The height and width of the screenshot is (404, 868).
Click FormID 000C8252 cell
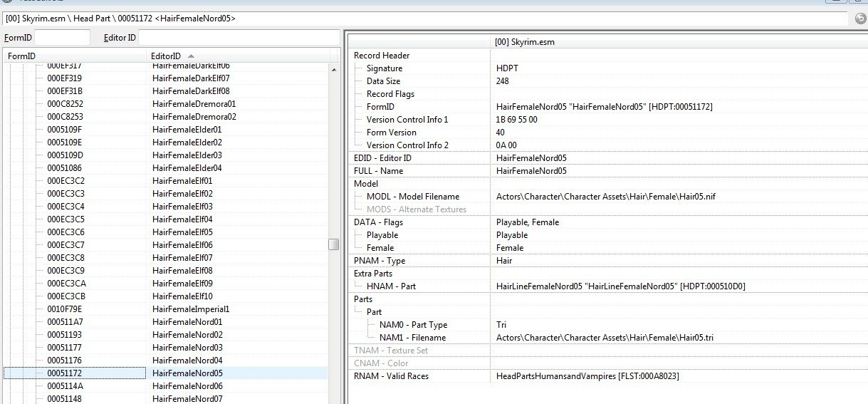[x=65, y=104]
